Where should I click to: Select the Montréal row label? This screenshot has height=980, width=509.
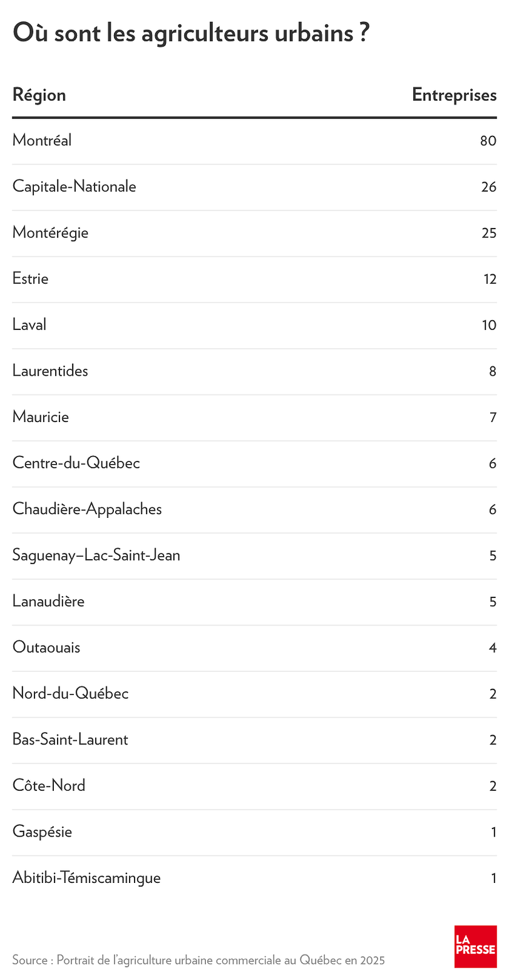coord(42,140)
